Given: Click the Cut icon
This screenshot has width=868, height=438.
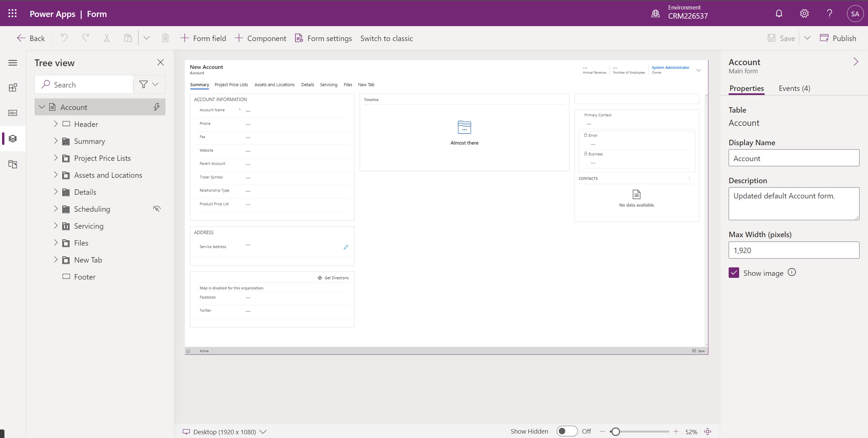Looking at the screenshot, I should coord(106,38).
